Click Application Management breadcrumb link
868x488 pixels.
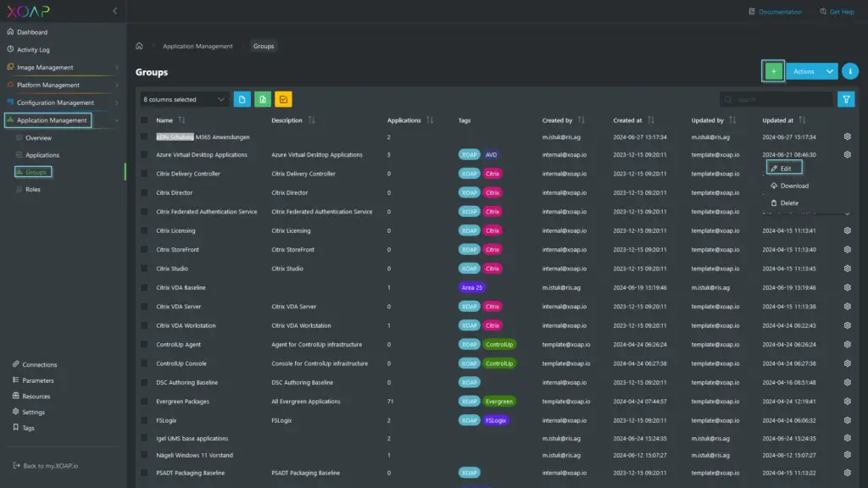coord(198,46)
